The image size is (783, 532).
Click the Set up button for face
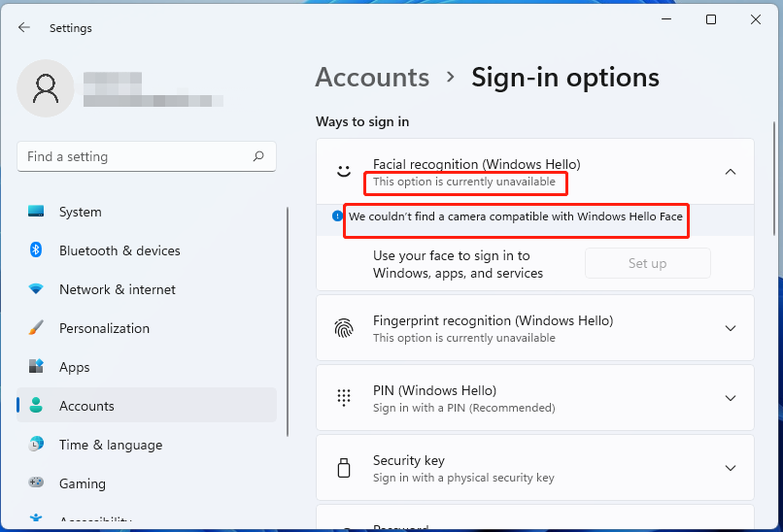(x=648, y=263)
